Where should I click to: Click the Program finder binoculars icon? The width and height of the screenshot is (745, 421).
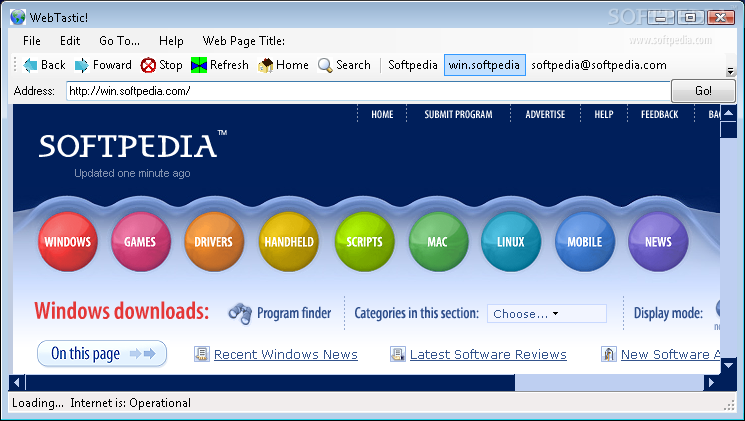coord(240,313)
